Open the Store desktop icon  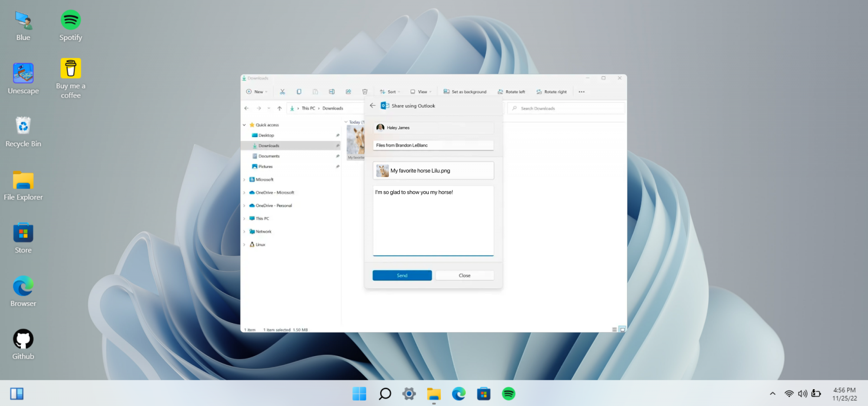coord(23,239)
